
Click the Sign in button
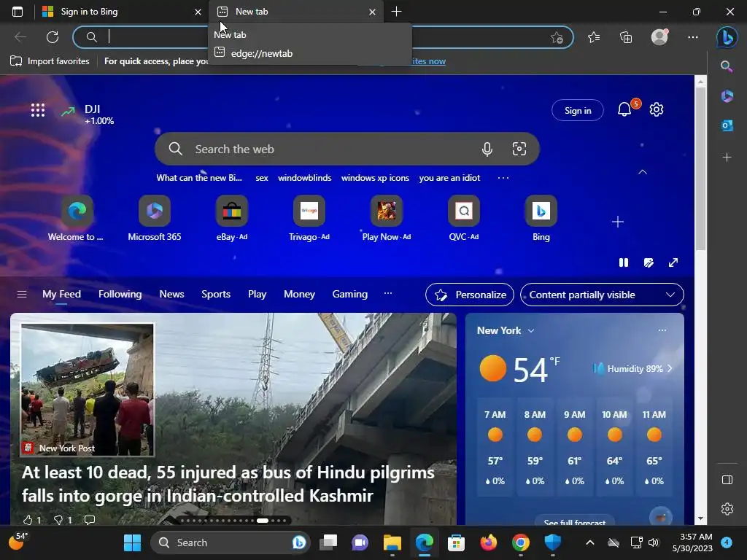click(578, 111)
